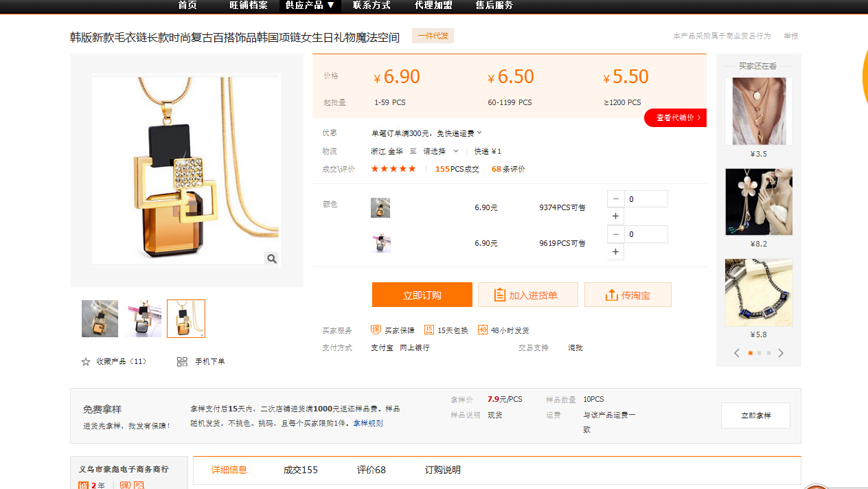Open the 供应产品 navigation dropdown

[310, 5]
